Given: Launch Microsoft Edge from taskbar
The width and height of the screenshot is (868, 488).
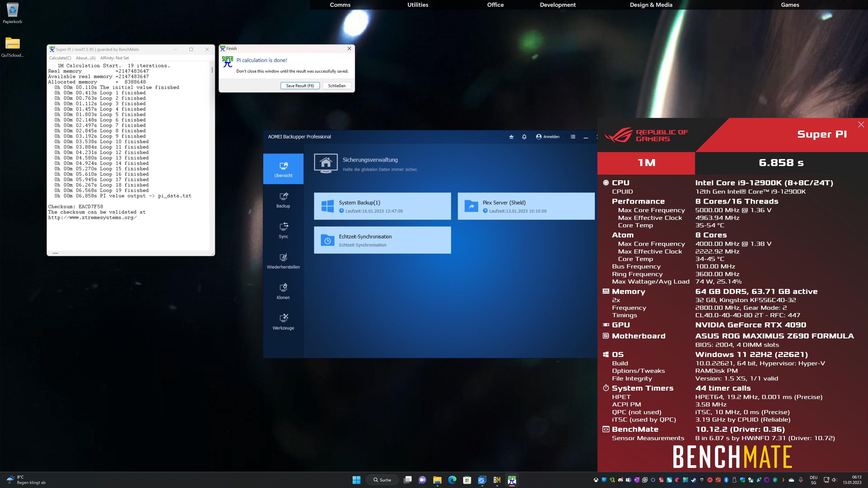Looking at the screenshot, I should click(x=452, y=480).
